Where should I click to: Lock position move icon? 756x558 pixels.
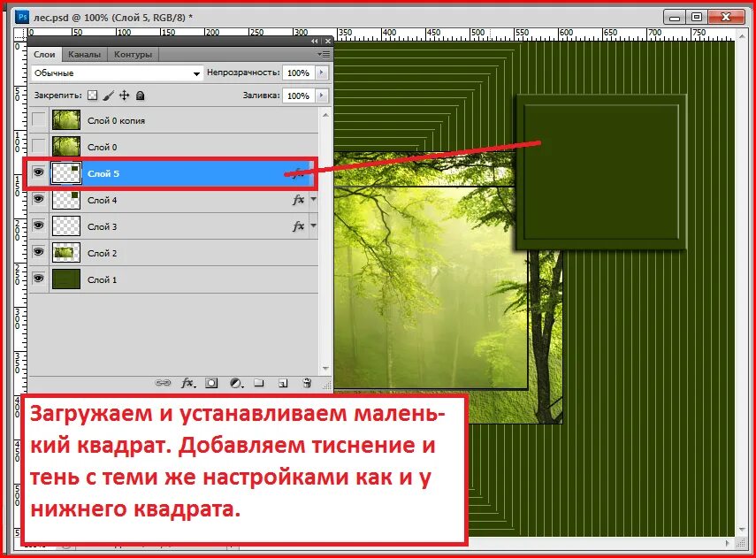pyautogui.click(x=125, y=96)
